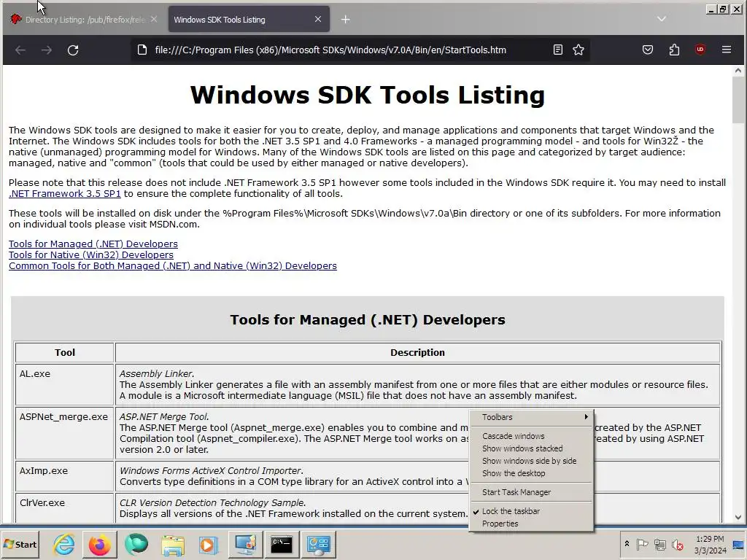Choose Show windows stacked

pos(531,448)
